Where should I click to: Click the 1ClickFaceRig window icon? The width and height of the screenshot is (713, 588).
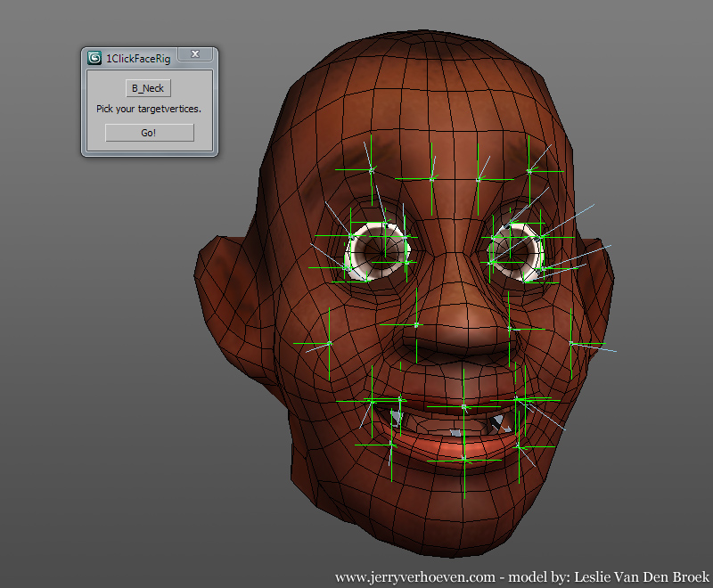point(94,58)
